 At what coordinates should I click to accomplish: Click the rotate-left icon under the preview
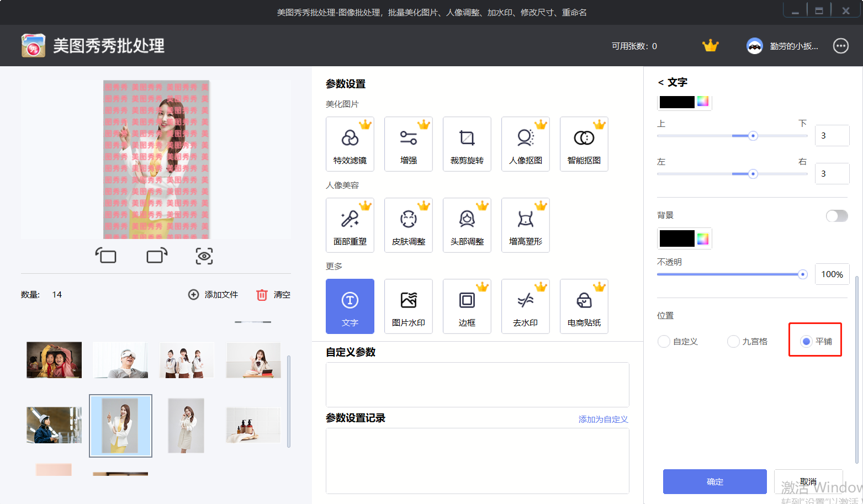pos(106,256)
